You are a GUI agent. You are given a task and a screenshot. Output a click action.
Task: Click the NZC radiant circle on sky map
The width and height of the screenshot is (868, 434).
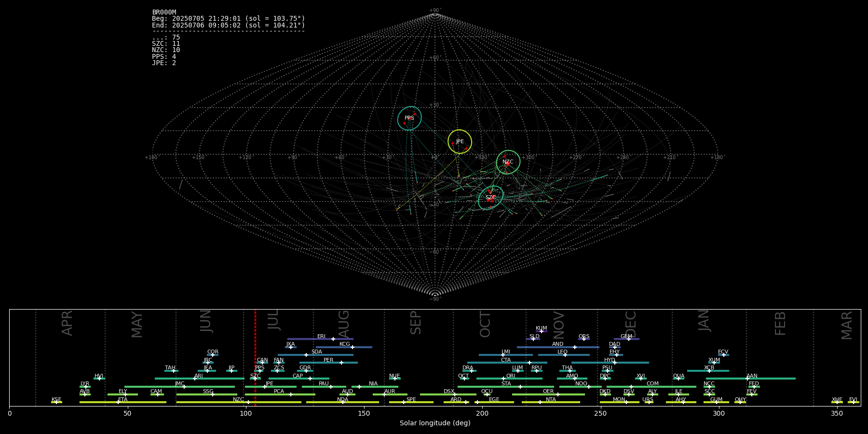point(508,162)
